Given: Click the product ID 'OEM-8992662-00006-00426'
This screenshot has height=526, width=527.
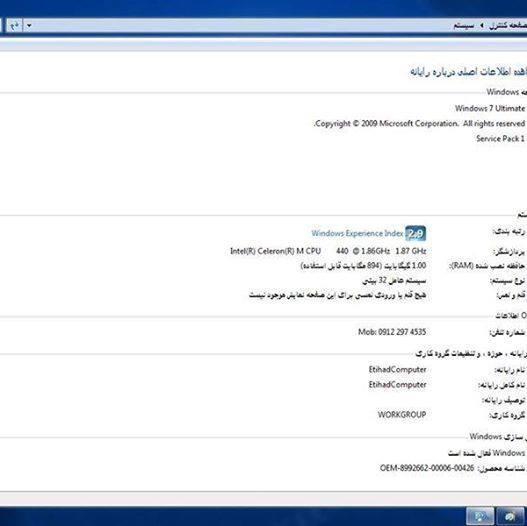Looking at the screenshot, I should (x=427, y=468).
